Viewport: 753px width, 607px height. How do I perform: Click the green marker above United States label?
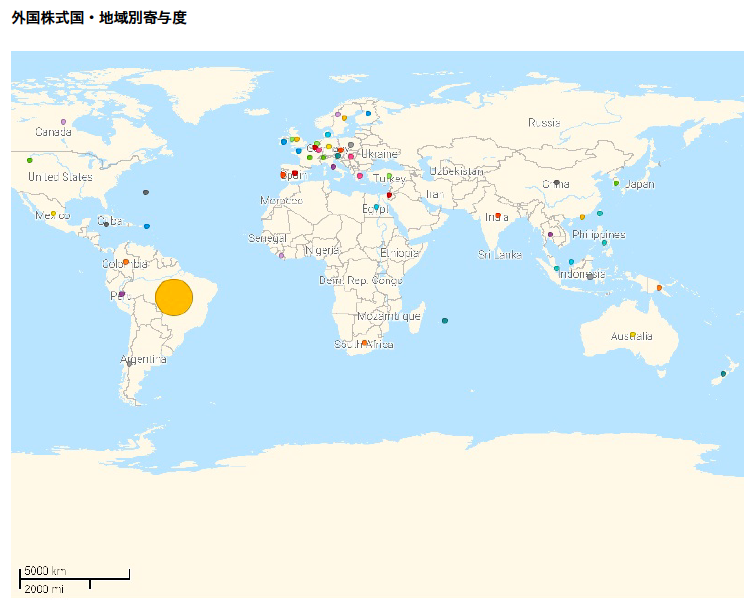coord(29,160)
